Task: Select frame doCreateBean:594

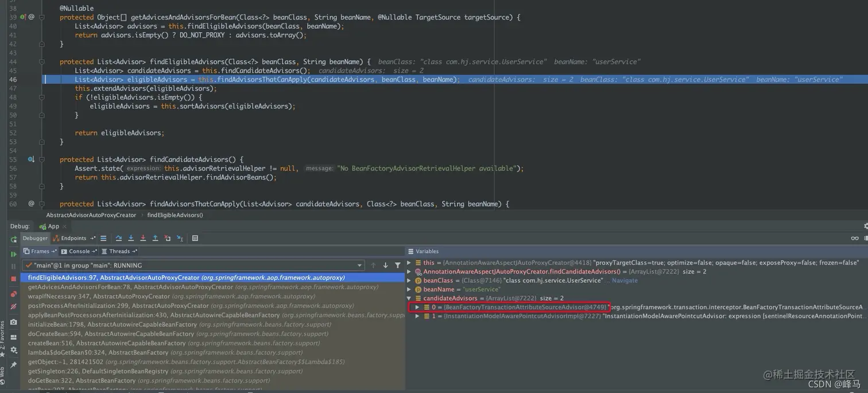Action: tap(212, 333)
